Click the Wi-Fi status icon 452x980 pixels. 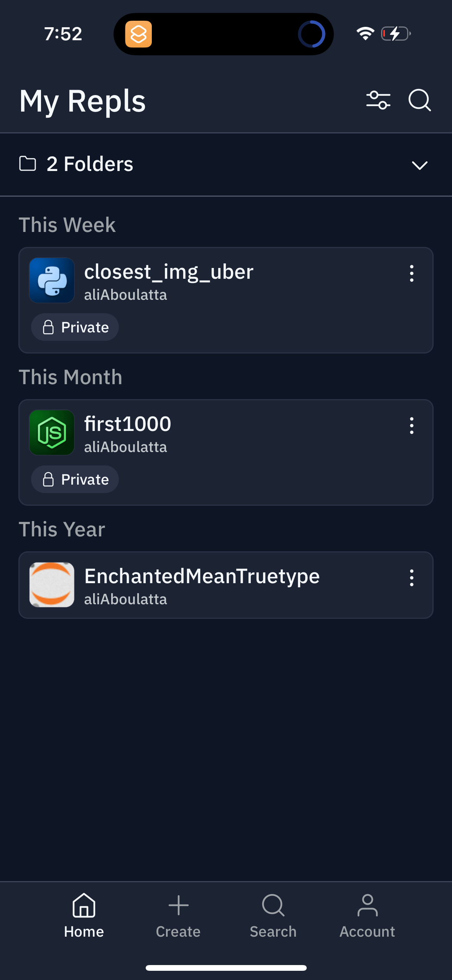tap(365, 34)
